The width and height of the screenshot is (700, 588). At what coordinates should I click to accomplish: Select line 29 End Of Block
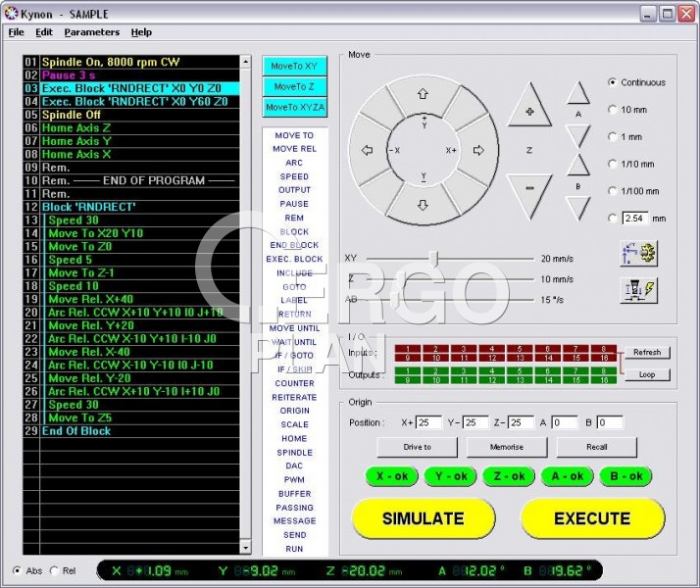(x=131, y=431)
